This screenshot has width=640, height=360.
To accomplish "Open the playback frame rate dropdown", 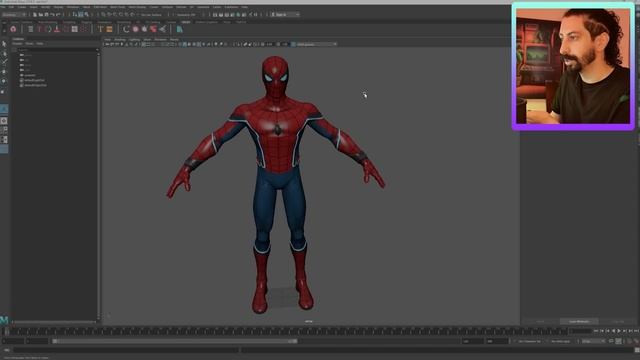I will [594, 341].
